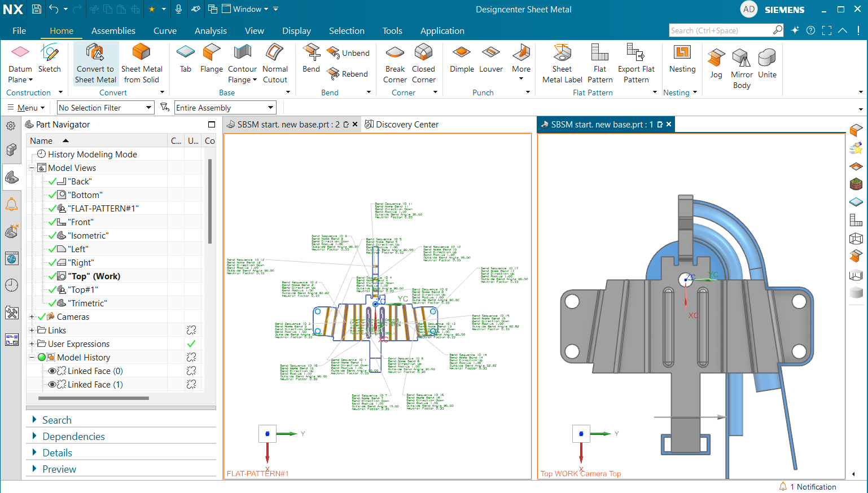Toggle the Back view checkmark
The image size is (868, 493).
[54, 181]
